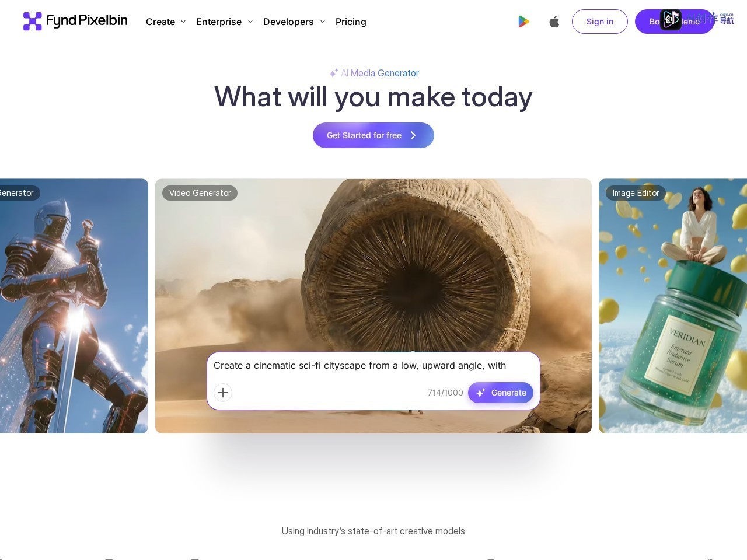
Task: Expand the Enterprise dropdown menu
Action: click(x=225, y=22)
